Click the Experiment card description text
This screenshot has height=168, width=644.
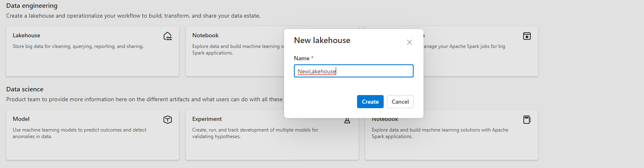point(255,133)
